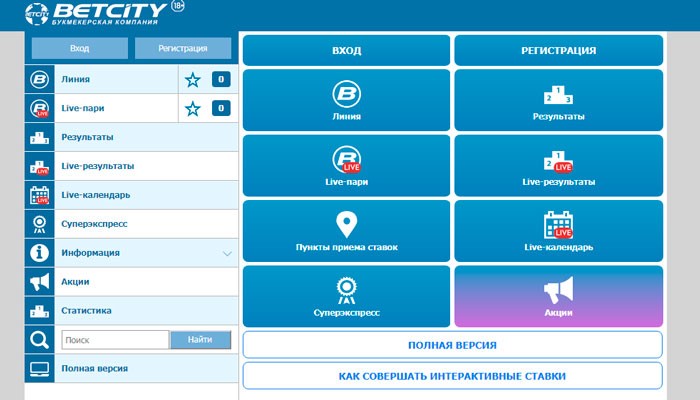The width and height of the screenshot is (700, 400).
Task: Click the large РЕГИСТРАЦИЯ button
Action: click(558, 50)
